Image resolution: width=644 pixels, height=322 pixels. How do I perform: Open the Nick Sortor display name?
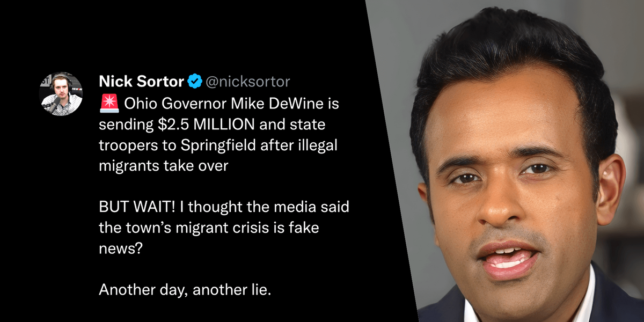point(142,82)
